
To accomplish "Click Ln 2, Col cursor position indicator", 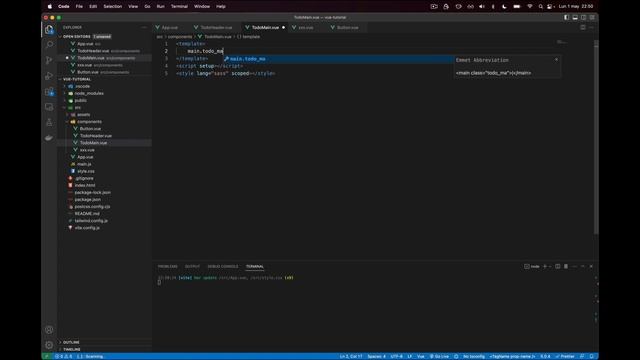I will point(351,356).
